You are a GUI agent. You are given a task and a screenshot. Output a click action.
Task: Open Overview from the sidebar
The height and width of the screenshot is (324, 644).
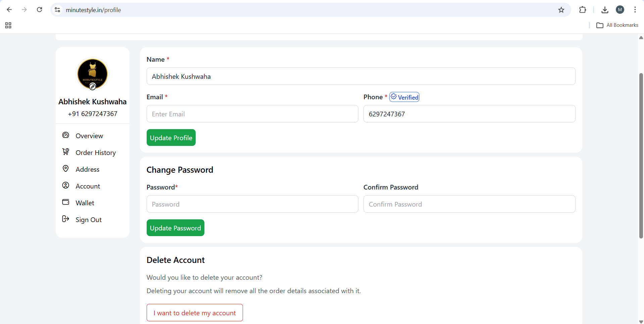(x=89, y=136)
